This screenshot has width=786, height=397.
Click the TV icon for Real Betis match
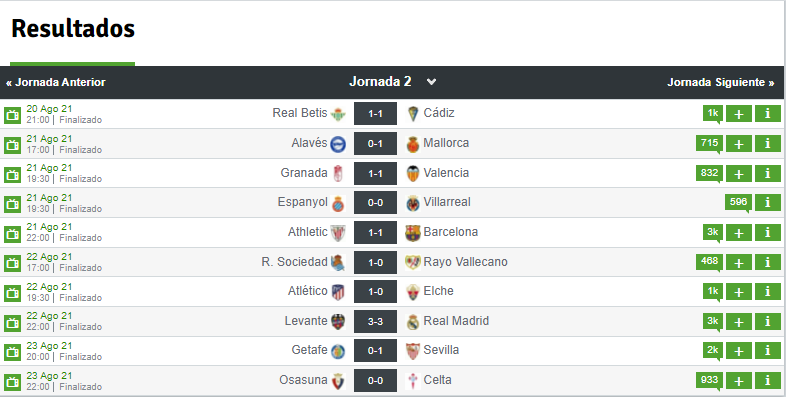pyautogui.click(x=13, y=115)
